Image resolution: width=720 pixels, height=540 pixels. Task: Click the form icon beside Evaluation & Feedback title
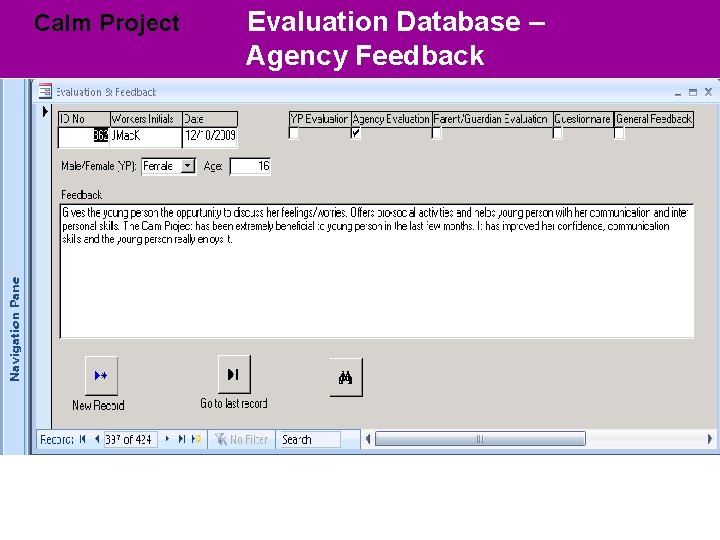[45, 91]
